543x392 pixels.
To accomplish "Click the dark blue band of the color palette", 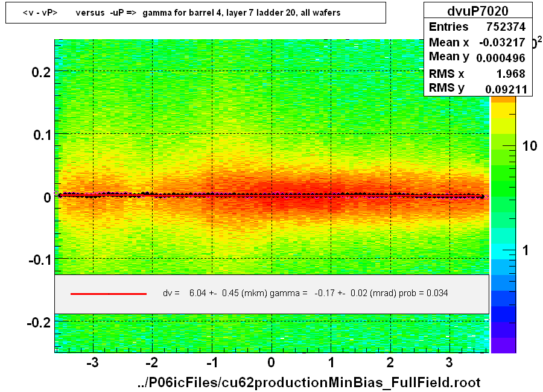I will point(504,314).
